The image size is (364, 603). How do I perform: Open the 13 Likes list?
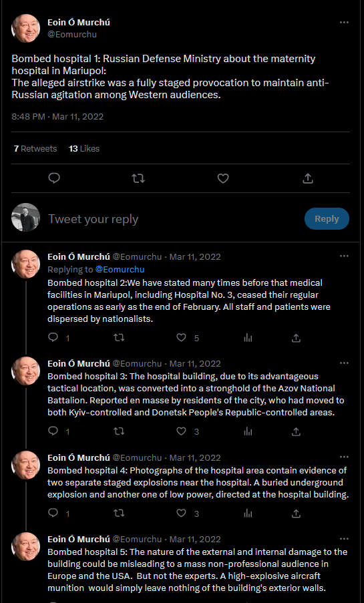84,148
